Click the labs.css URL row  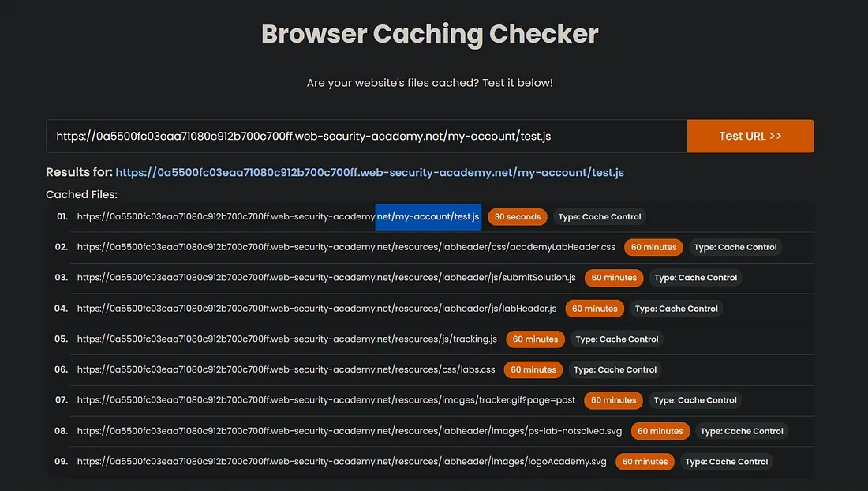286,369
